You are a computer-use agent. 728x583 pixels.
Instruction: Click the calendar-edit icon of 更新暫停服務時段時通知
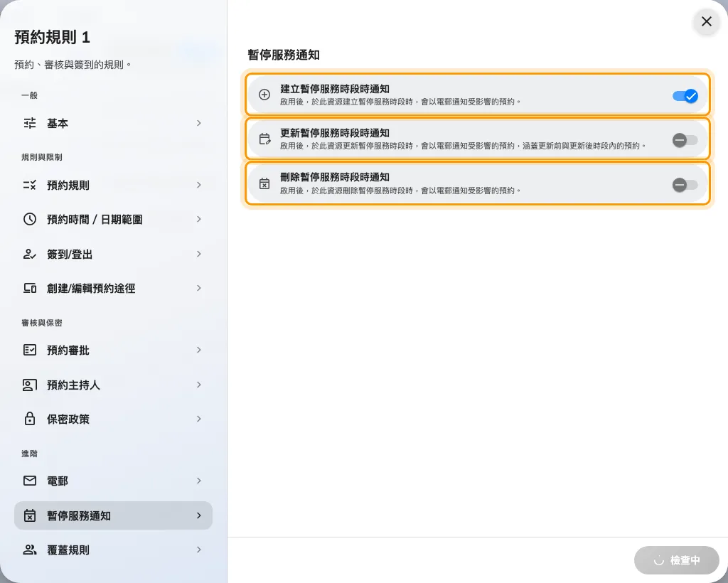tap(264, 139)
